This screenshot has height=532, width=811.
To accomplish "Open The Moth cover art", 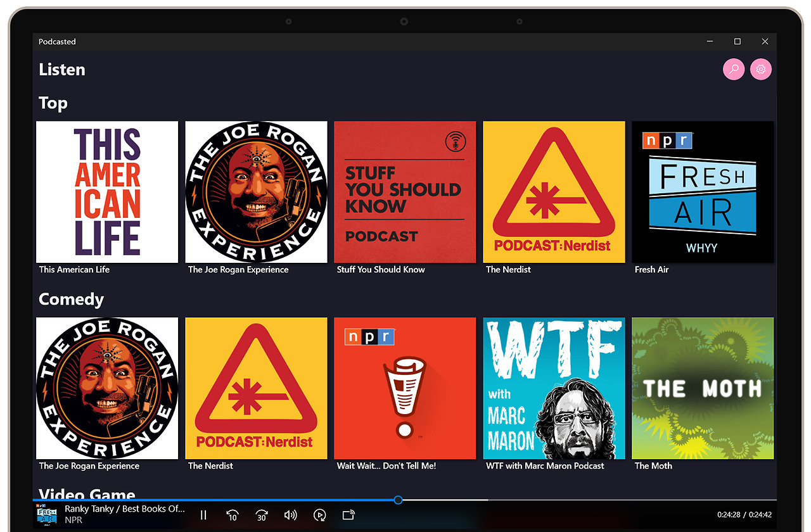I will pyautogui.click(x=703, y=388).
